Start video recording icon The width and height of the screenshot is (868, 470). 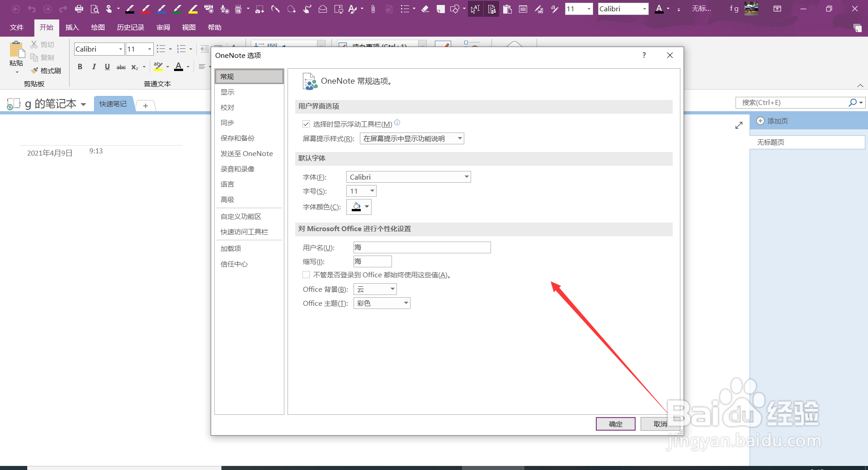pos(209,9)
